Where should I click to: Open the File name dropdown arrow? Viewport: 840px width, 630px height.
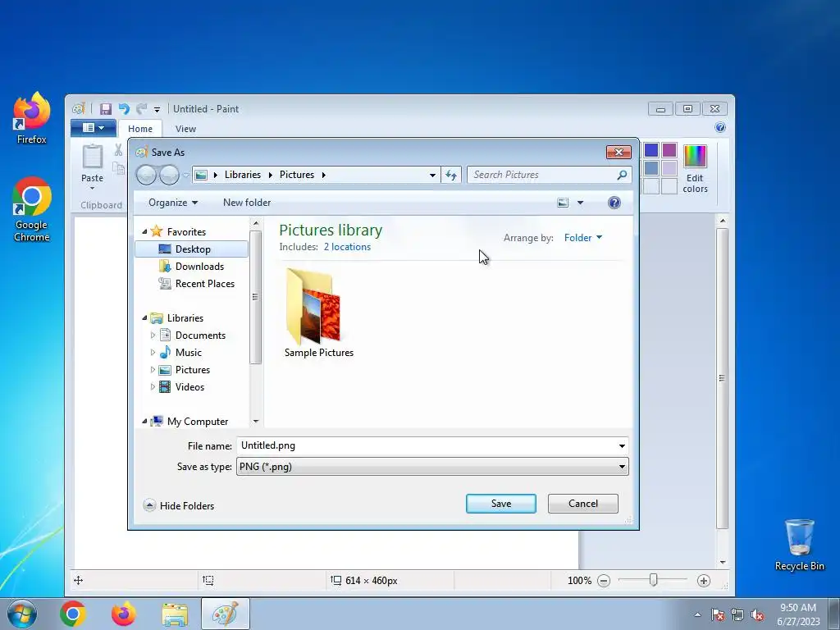(x=622, y=445)
